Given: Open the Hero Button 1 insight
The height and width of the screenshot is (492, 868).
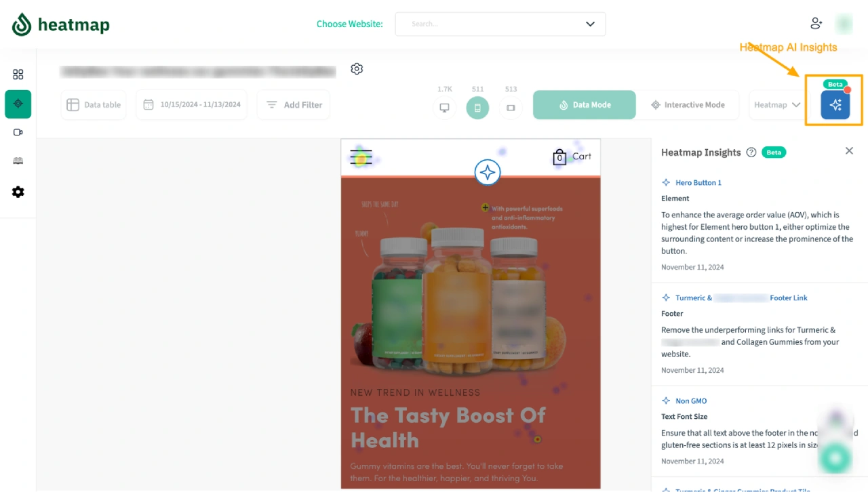Looking at the screenshot, I should (698, 182).
